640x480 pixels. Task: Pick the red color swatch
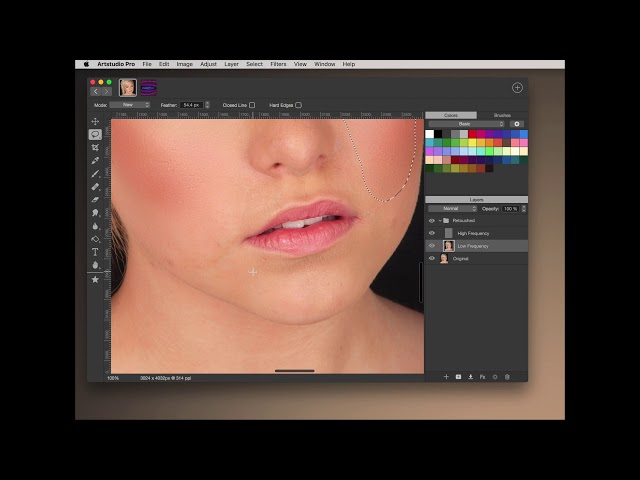coord(472,134)
